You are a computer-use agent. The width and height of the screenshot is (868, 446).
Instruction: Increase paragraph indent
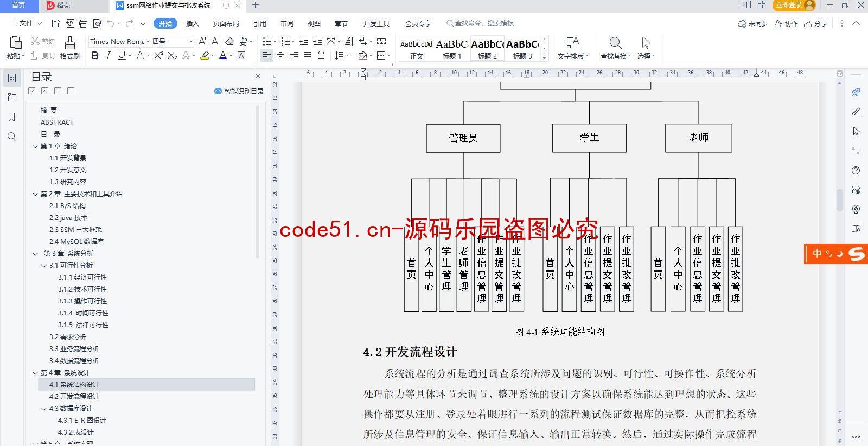pos(317,41)
